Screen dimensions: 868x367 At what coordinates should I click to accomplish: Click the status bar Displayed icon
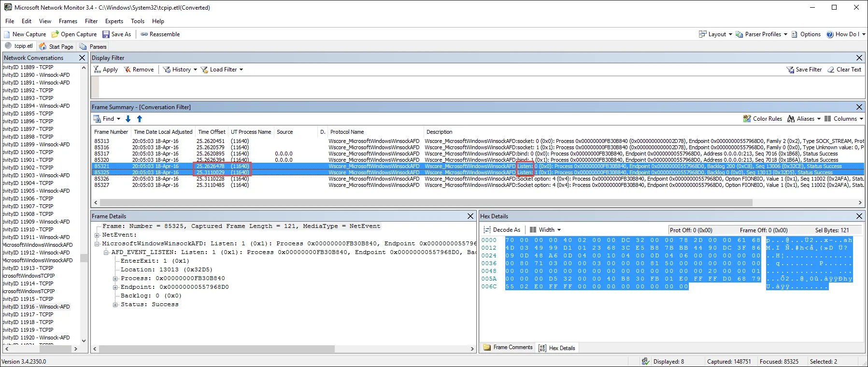(x=645, y=361)
